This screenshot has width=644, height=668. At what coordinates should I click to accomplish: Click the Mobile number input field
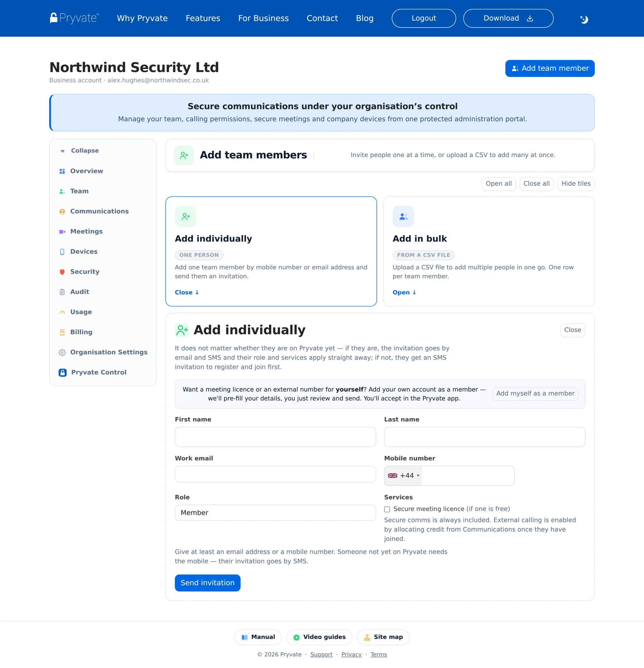[468, 476]
